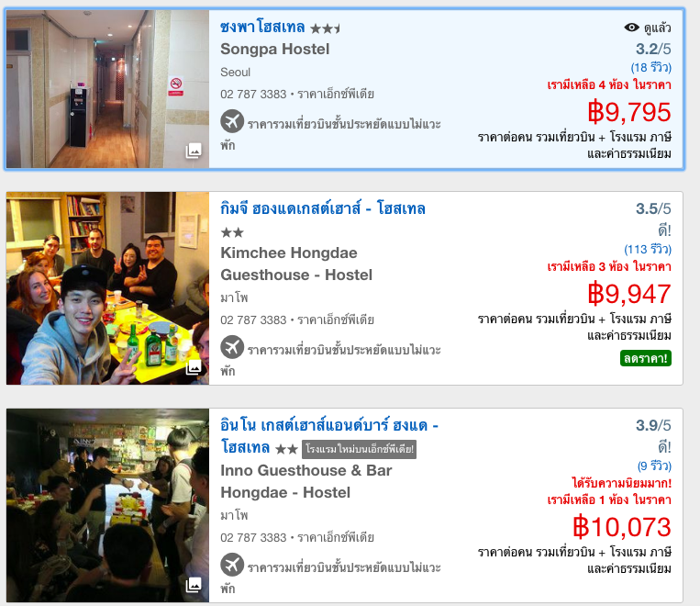Open the photo gallery icon on the Kimchee Hongdae image

click(x=194, y=368)
